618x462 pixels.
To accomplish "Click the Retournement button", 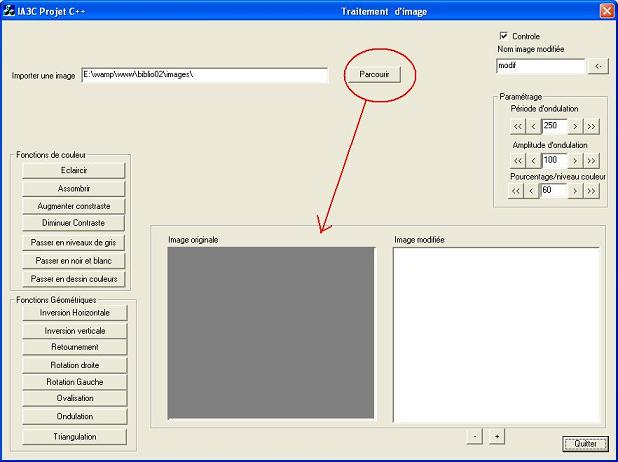I will point(75,347).
